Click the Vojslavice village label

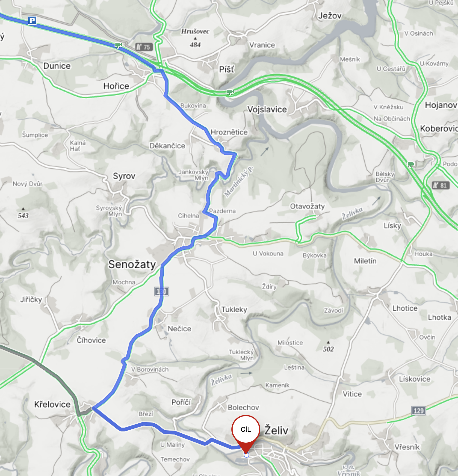pyautogui.click(x=267, y=109)
